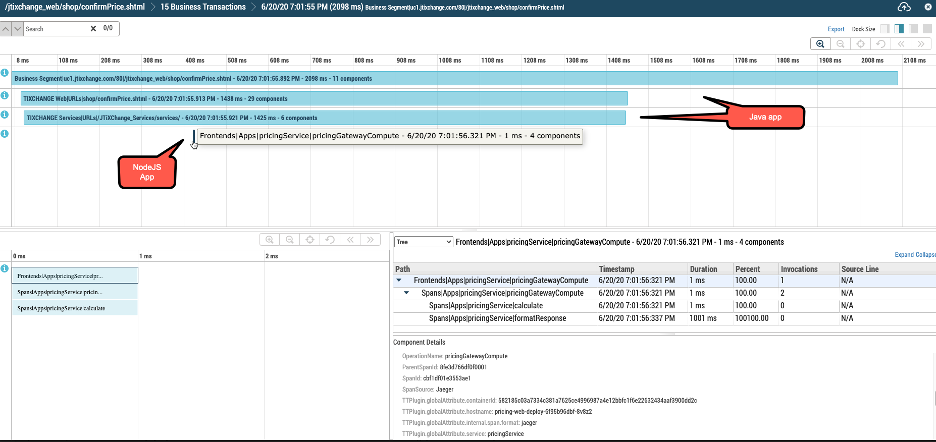This screenshot has height=442, width=936.
Task: Click the undo arrow in top timeline toolbar
Action: coord(880,44)
